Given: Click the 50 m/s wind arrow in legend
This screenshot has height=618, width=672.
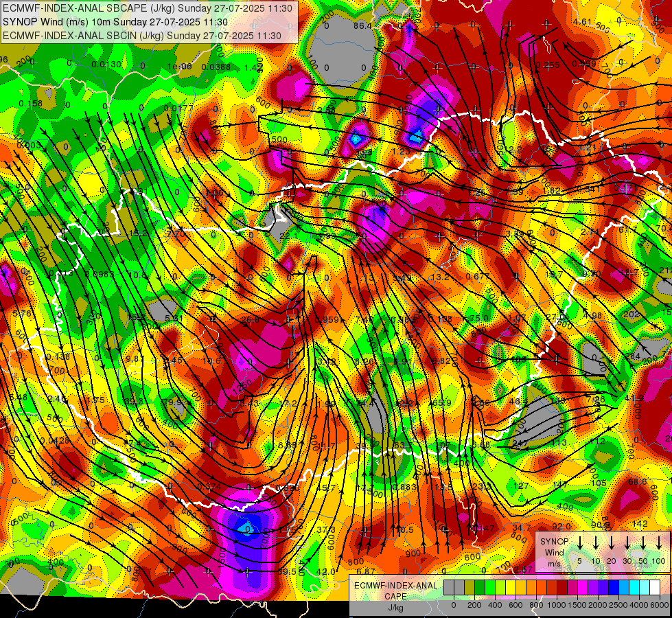Looking at the screenshot, I should tap(643, 542).
